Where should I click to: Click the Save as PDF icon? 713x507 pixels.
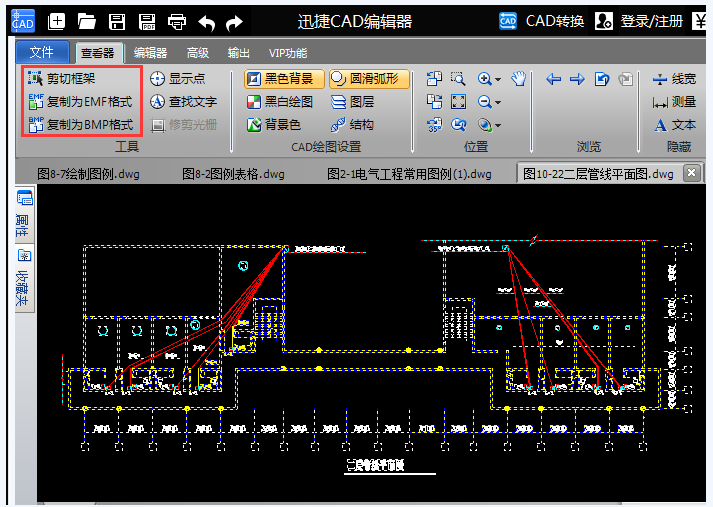pos(147,21)
